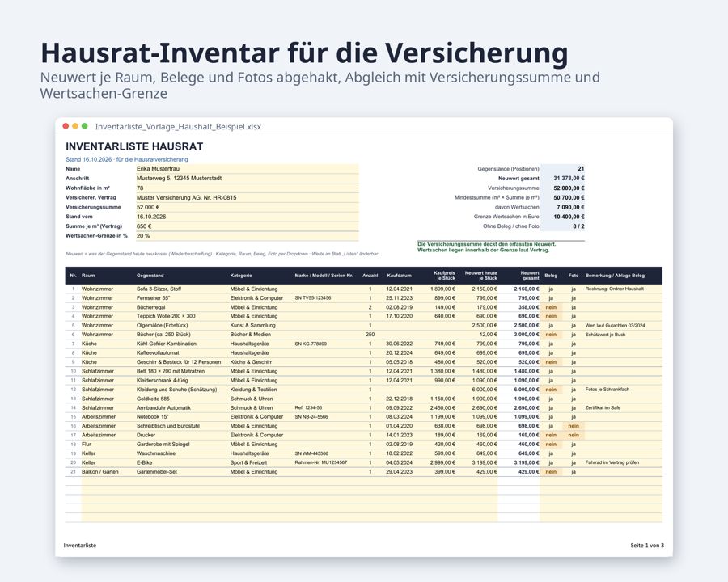This screenshot has height=582, width=728.
Task: Click the green message Wertsachen liegen innerhalb der Grenze
Action: 484,250
